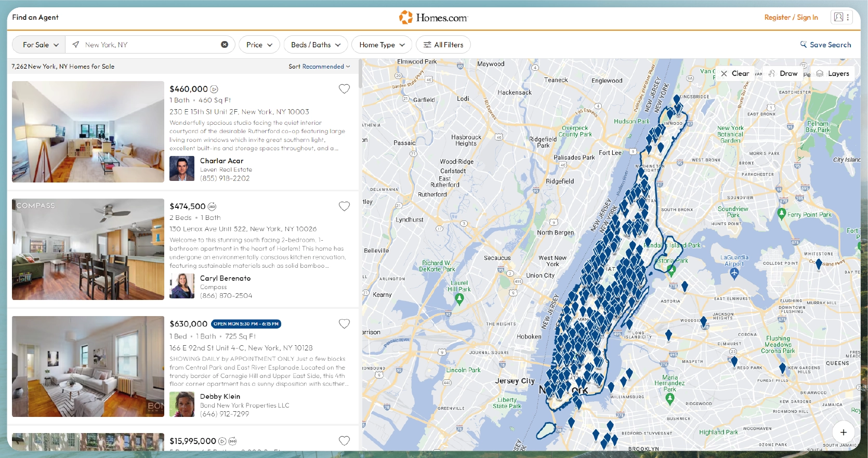Click the Laurel Hill Park map marker
868x458 pixels.
click(x=459, y=298)
